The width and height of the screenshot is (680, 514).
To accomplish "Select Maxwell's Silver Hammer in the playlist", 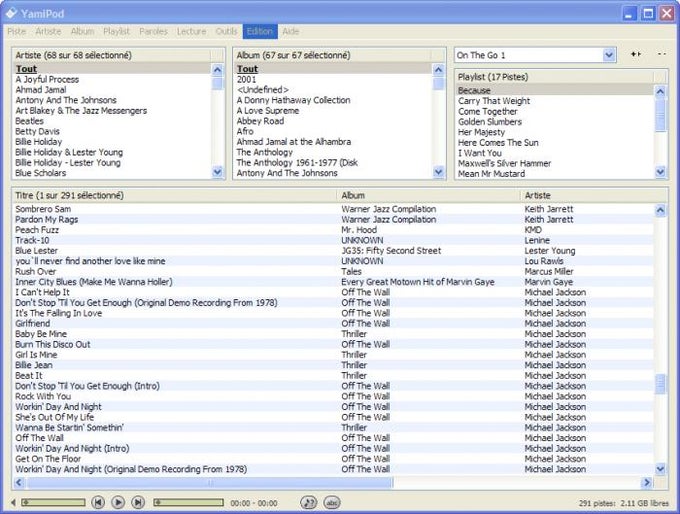I will [x=555, y=164].
